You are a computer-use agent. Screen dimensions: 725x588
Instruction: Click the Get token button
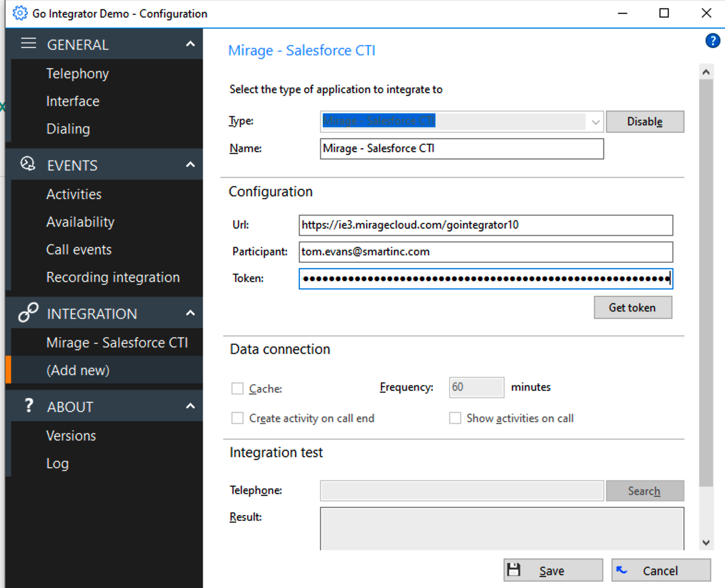pos(633,307)
